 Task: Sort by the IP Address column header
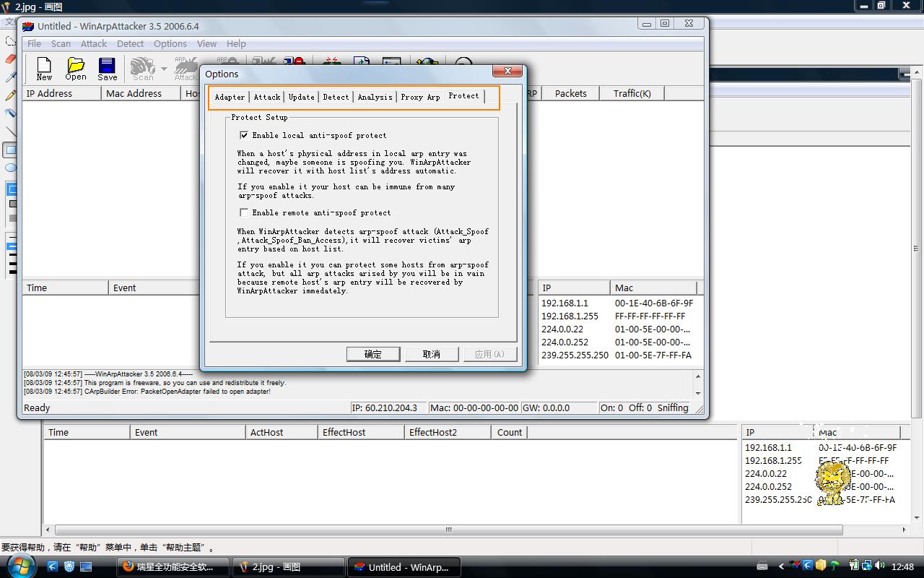(x=62, y=93)
